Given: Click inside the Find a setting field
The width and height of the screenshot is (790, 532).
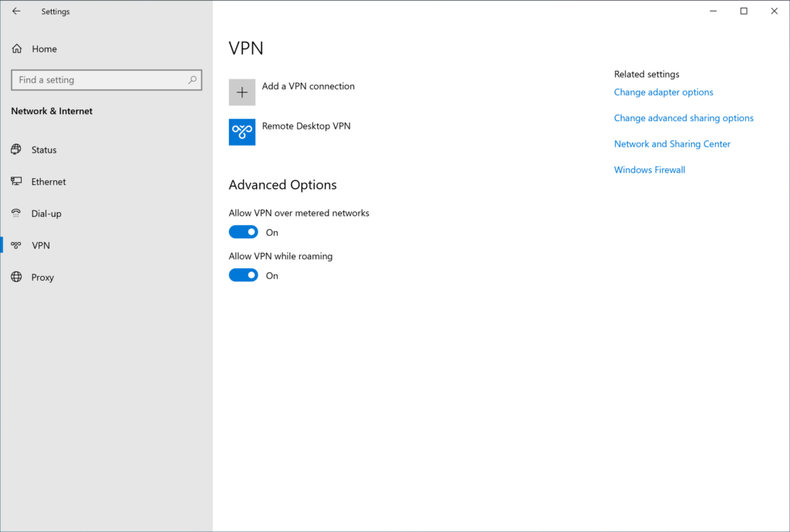Looking at the screenshot, I should click(x=100, y=79).
